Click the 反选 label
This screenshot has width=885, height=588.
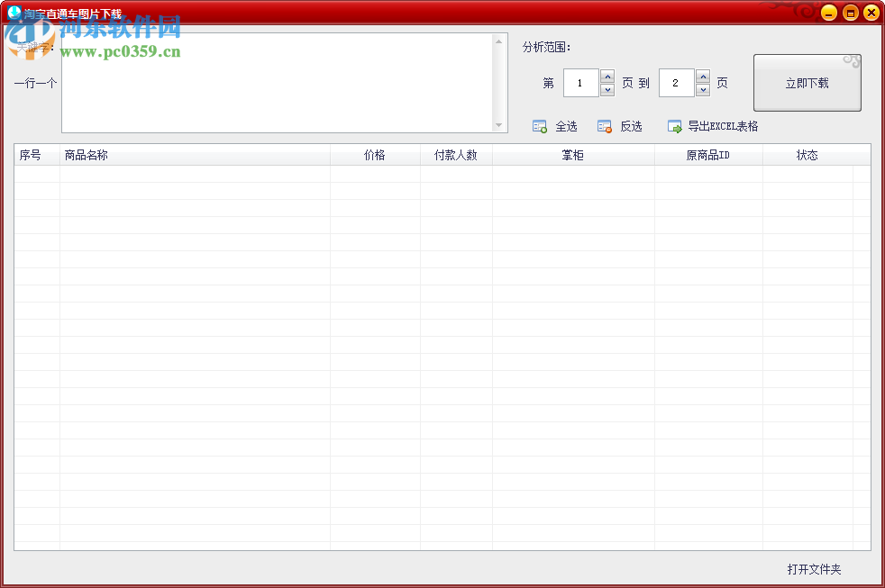click(x=631, y=126)
